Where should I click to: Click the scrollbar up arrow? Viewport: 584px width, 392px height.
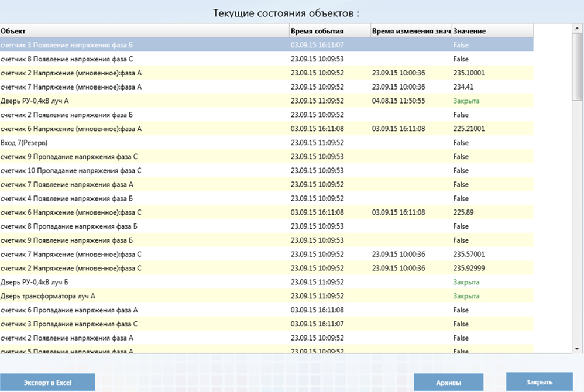coord(578,28)
